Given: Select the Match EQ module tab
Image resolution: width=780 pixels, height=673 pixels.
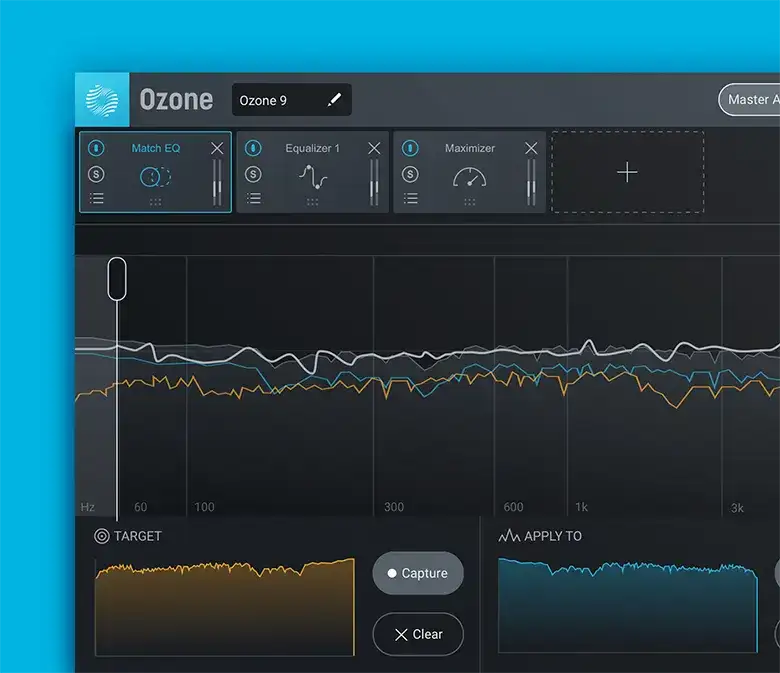Looking at the screenshot, I should 155,172.
